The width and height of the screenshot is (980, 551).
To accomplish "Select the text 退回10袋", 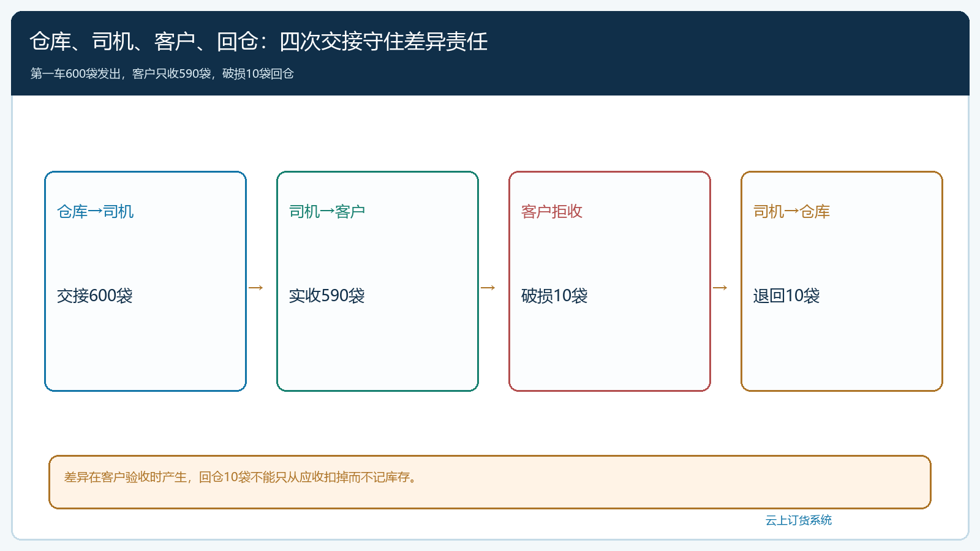I will [786, 296].
